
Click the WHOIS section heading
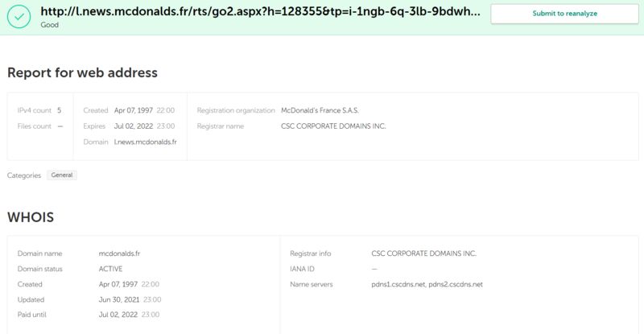[x=31, y=217]
